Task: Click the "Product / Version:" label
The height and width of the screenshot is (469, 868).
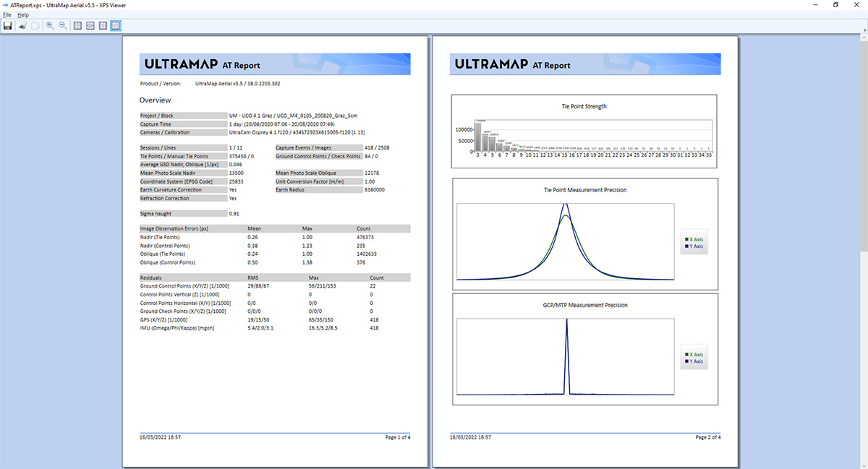Action: coord(160,84)
